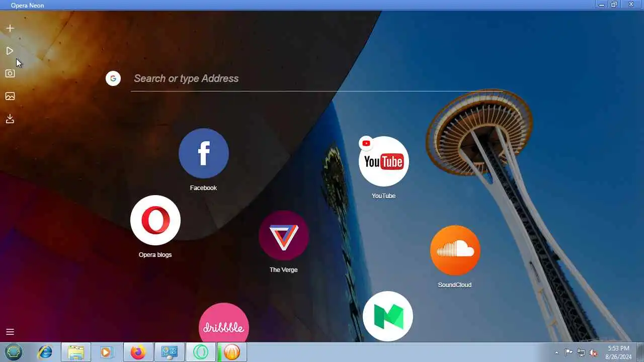The height and width of the screenshot is (362, 644).
Task: Open the Windows Start button
Action: point(14,352)
